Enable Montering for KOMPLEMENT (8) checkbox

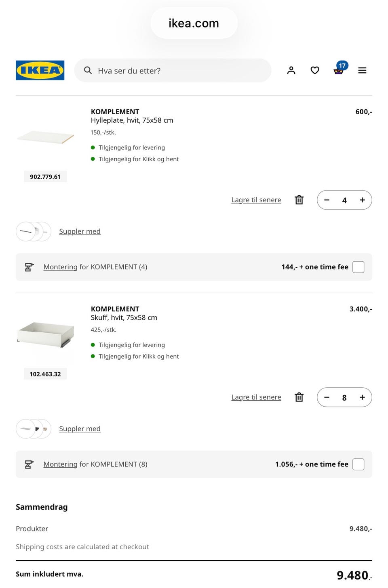coord(358,464)
